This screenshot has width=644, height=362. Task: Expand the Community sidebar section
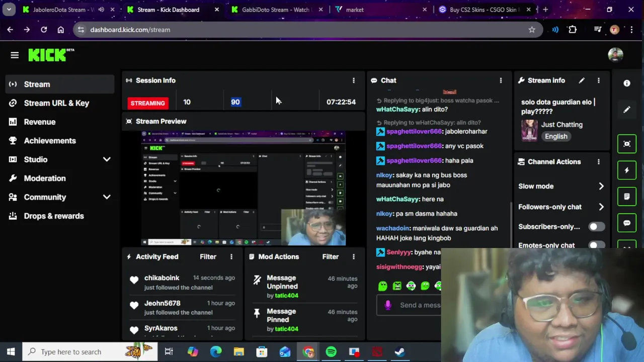107,197
